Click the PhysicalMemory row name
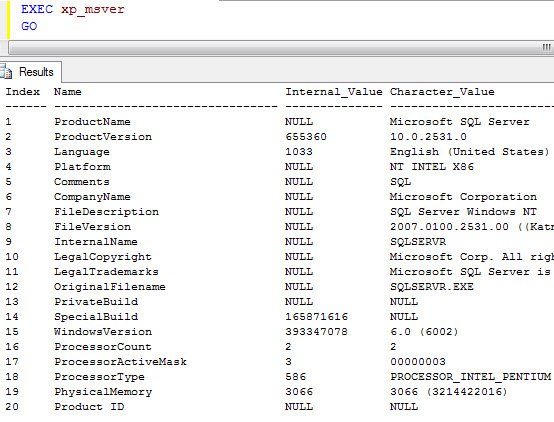554x422 pixels. pyautogui.click(x=103, y=392)
